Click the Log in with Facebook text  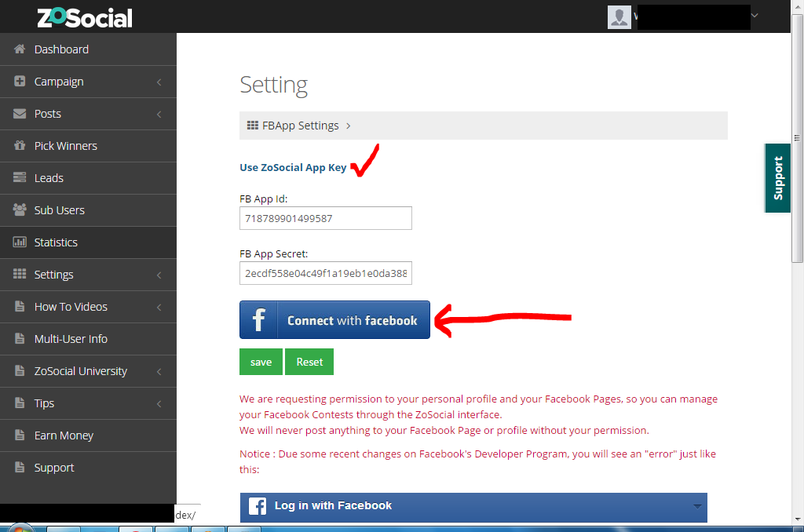[333, 505]
